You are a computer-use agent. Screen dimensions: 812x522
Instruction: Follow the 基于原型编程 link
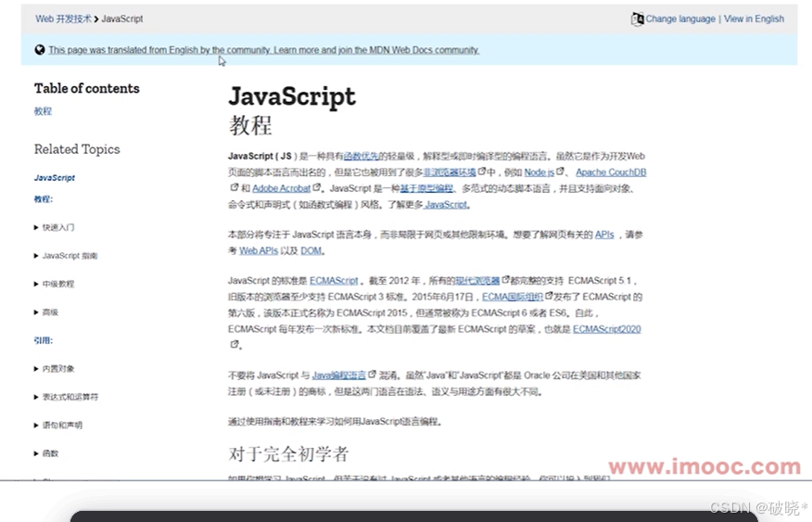426,188
